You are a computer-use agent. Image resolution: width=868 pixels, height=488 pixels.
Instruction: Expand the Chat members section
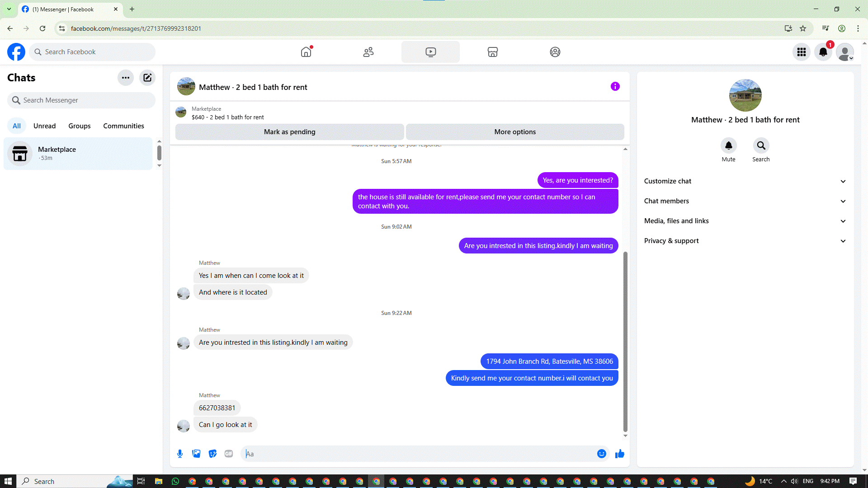pyautogui.click(x=745, y=201)
